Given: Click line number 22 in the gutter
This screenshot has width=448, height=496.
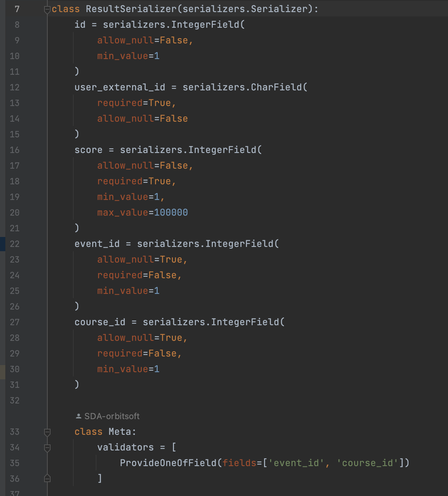Looking at the screenshot, I should pyautogui.click(x=15, y=244).
